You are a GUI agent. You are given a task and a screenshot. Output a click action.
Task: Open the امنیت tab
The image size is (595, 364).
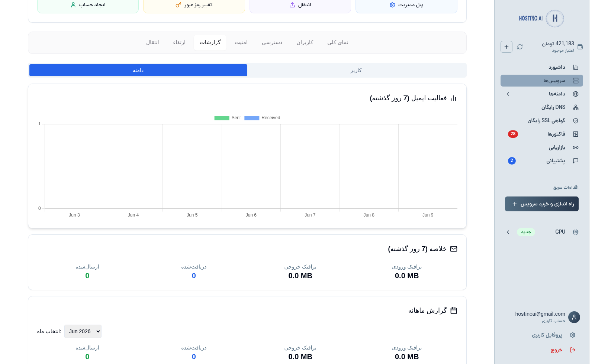241,43
